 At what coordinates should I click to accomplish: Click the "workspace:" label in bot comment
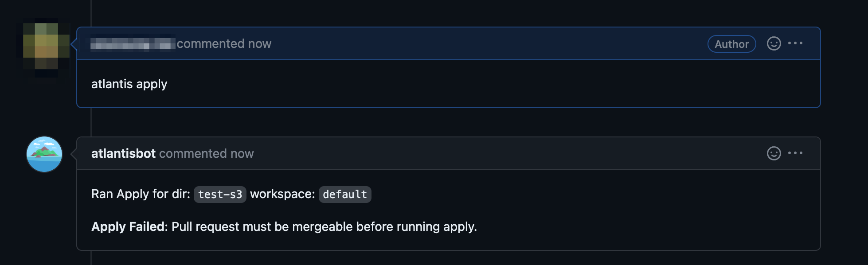click(x=282, y=194)
